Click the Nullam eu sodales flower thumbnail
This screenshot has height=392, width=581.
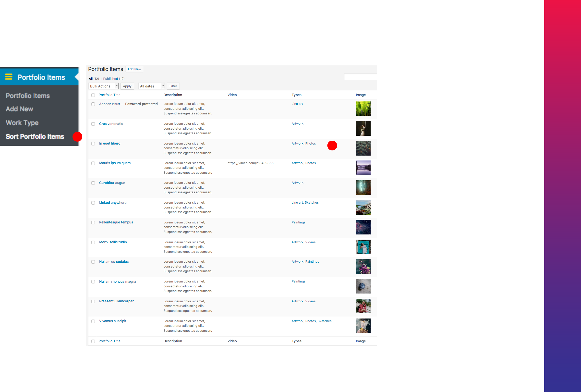[363, 267]
